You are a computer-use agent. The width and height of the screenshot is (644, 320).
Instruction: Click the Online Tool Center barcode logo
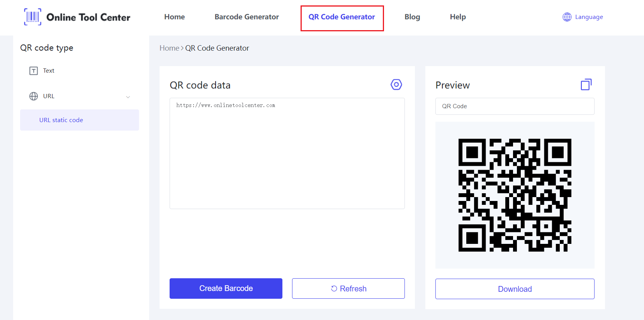click(x=32, y=17)
